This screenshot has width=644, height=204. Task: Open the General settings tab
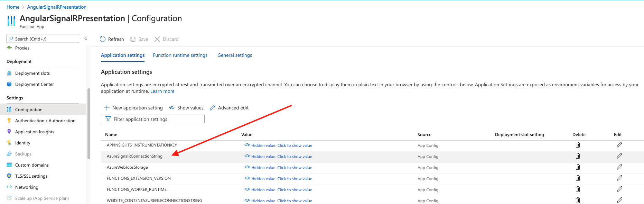(x=234, y=55)
